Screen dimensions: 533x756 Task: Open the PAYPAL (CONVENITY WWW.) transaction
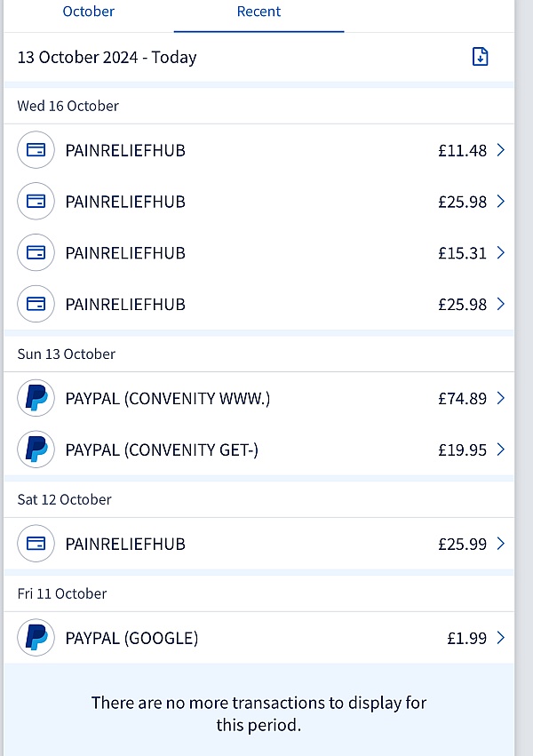point(259,398)
